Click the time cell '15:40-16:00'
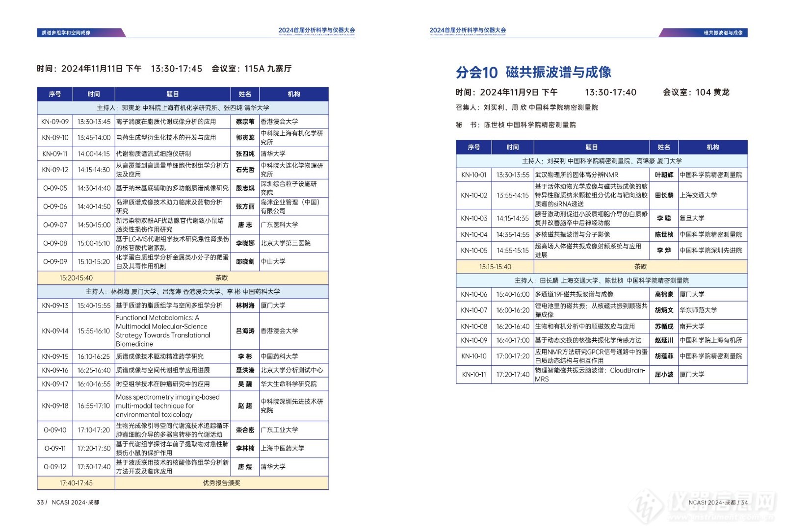The width and height of the screenshot is (785, 532). 513,295
